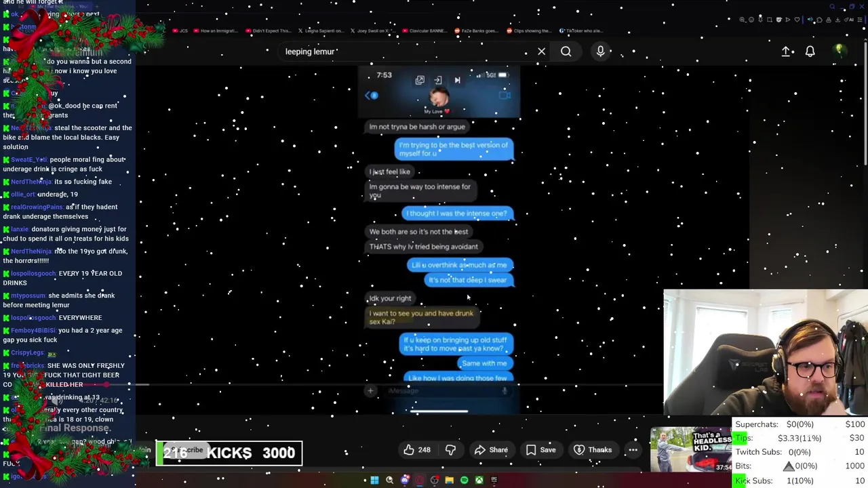Open the browser extensions cube icon

pos(819,20)
